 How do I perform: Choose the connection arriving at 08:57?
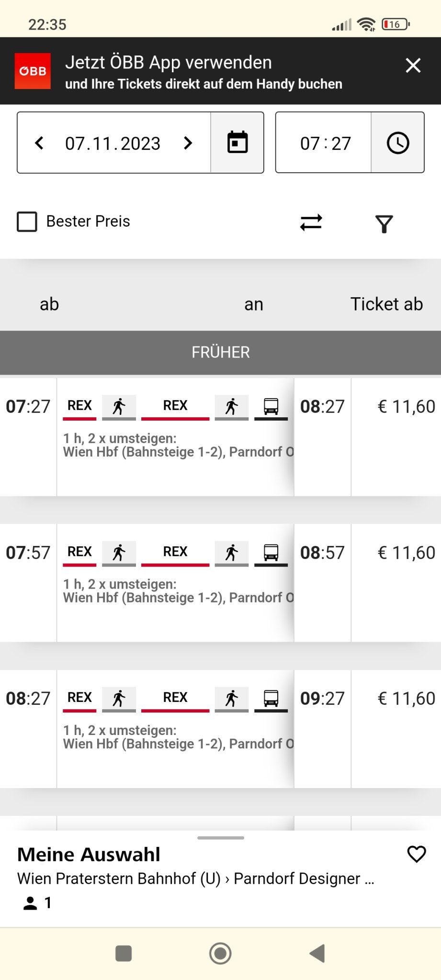point(322,553)
